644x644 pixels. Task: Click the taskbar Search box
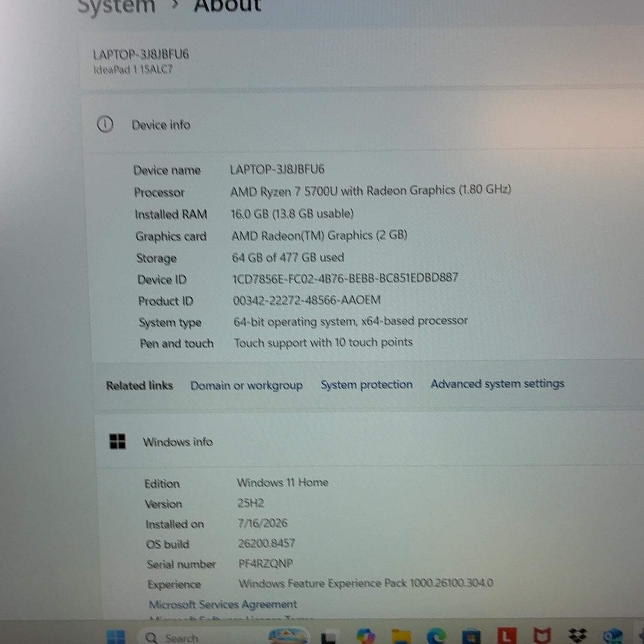(x=223, y=637)
